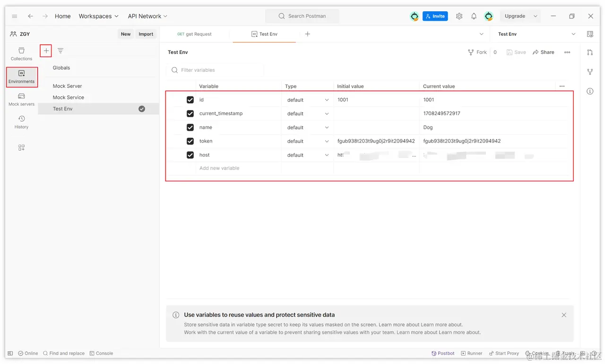Focus the Search Postman box
The height and width of the screenshot is (364, 605).
[x=302, y=16]
